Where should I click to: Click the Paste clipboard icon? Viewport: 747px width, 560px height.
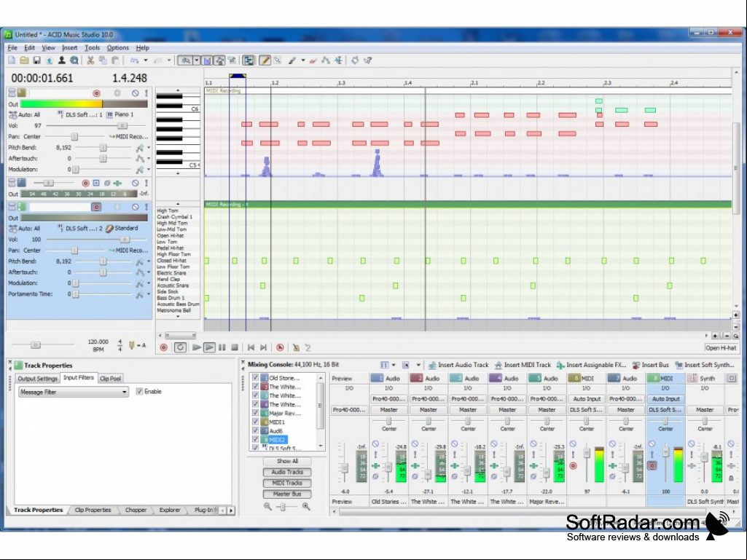tap(115, 60)
